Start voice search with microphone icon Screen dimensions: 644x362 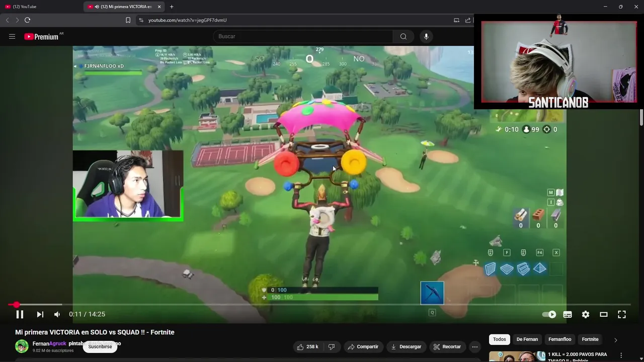point(426,36)
